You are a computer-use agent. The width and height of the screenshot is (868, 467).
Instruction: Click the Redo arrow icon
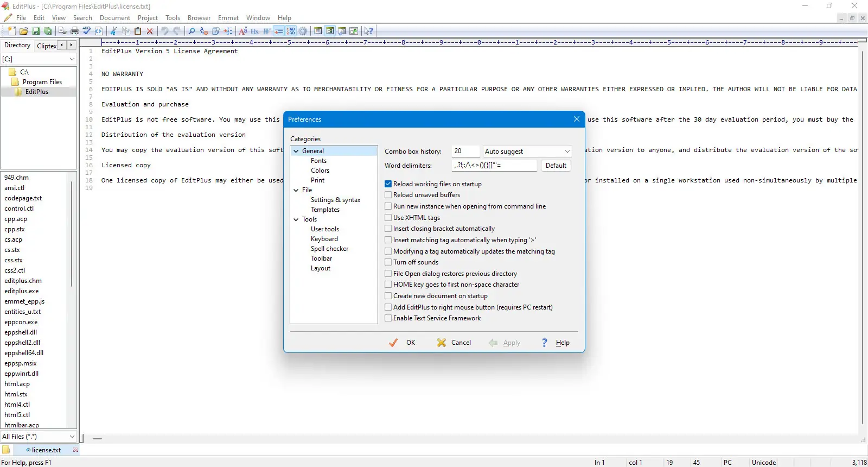(x=177, y=31)
